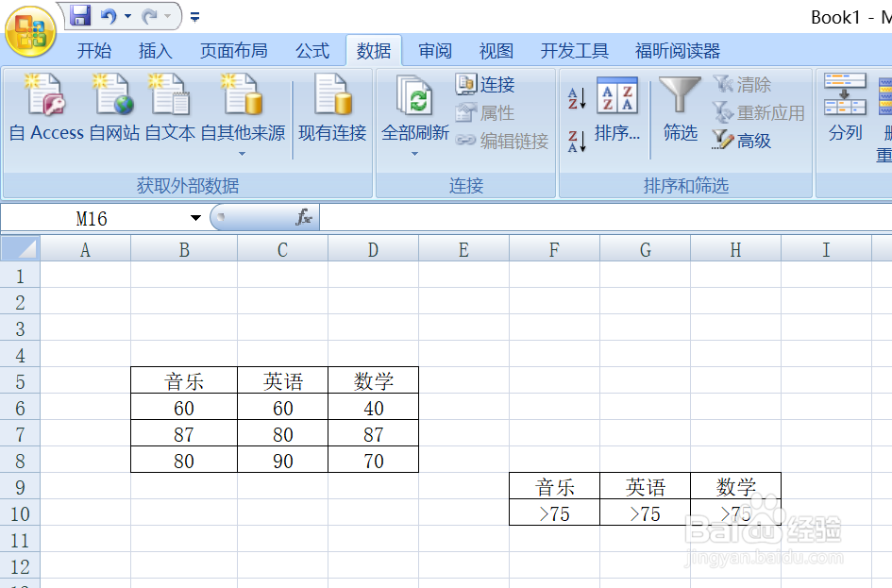Click the Insert Function fx button

pos(304,217)
